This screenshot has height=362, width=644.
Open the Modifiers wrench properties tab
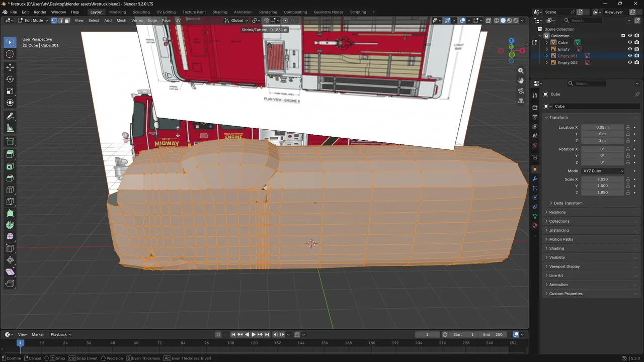click(x=535, y=178)
